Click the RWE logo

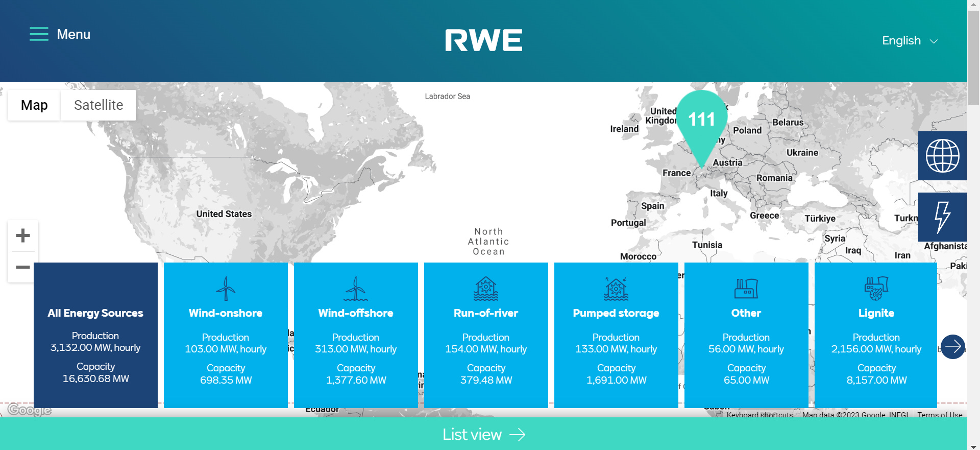click(483, 40)
